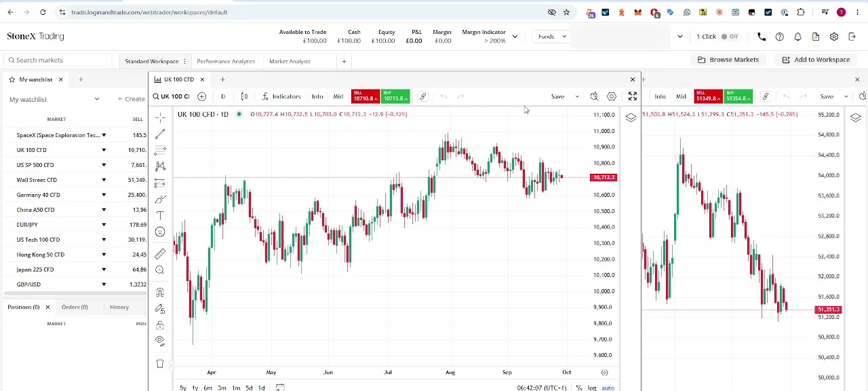
Task: Open the Fibonacci retracement tools
Action: pyautogui.click(x=160, y=151)
